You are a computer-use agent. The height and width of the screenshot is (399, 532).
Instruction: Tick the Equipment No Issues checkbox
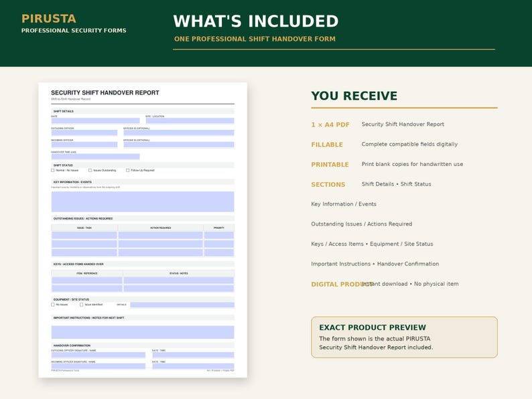tap(52, 305)
